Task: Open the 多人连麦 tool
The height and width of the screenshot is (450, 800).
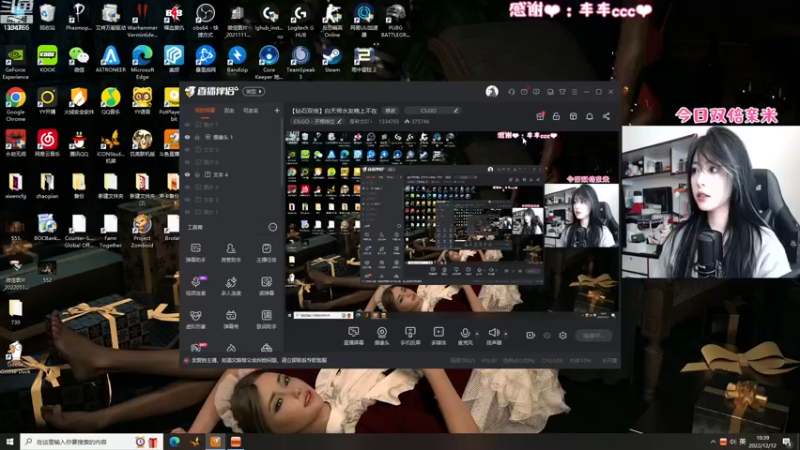Action: click(231, 286)
